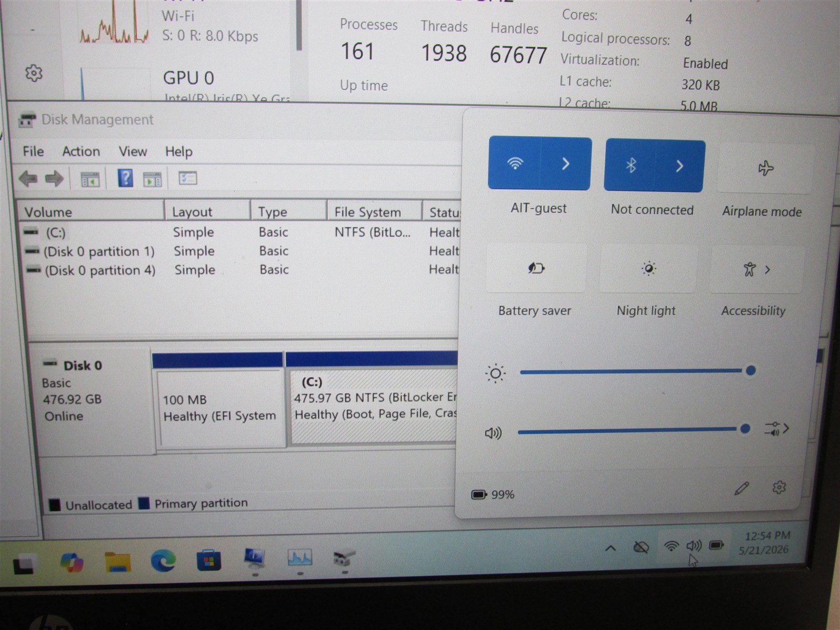Open all settings from quick settings gear
This screenshot has height=630, width=840.
(x=779, y=488)
